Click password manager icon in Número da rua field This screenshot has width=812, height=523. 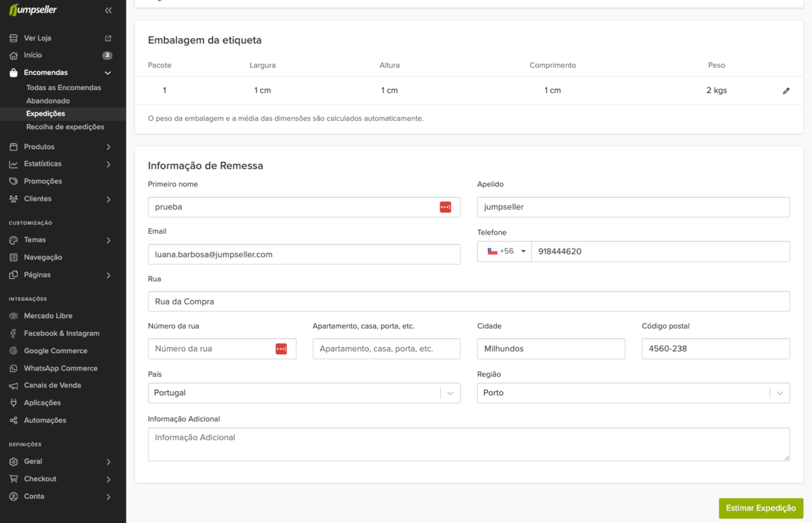[281, 349]
